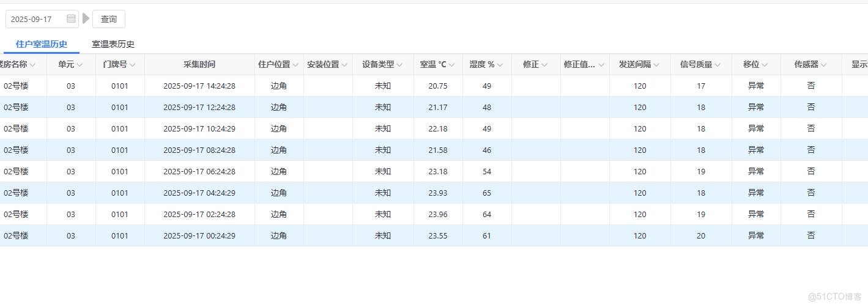The image size is (868, 307).
Task: Click room temperature value 23.93
Action: (438, 193)
